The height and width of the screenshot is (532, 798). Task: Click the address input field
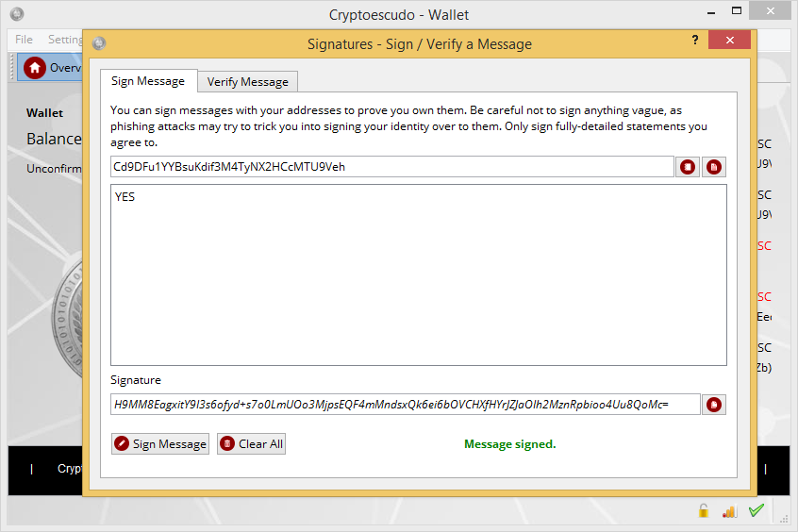[392, 167]
